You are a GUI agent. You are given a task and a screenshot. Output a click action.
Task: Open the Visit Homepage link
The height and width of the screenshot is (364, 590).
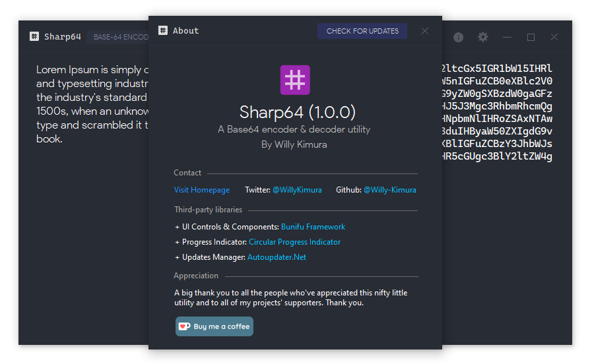coord(202,190)
